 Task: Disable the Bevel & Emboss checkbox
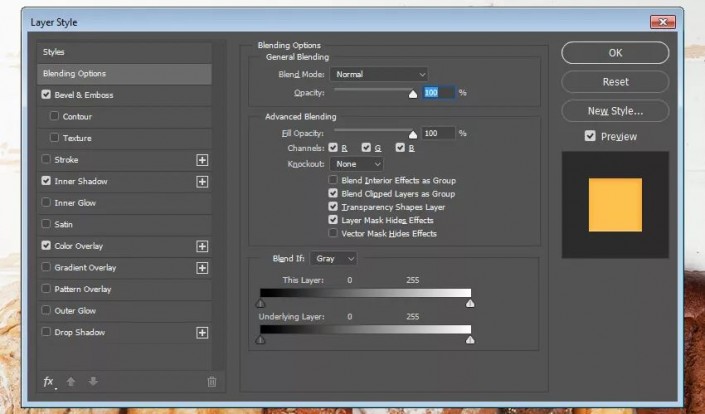(46, 94)
